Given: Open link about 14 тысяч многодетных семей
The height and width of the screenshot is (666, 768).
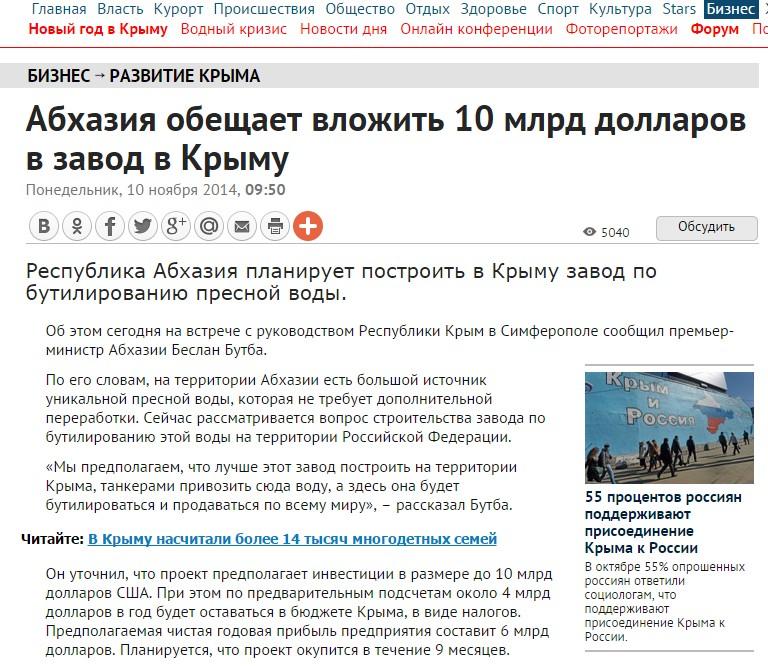Looking at the screenshot, I should pos(292,539).
